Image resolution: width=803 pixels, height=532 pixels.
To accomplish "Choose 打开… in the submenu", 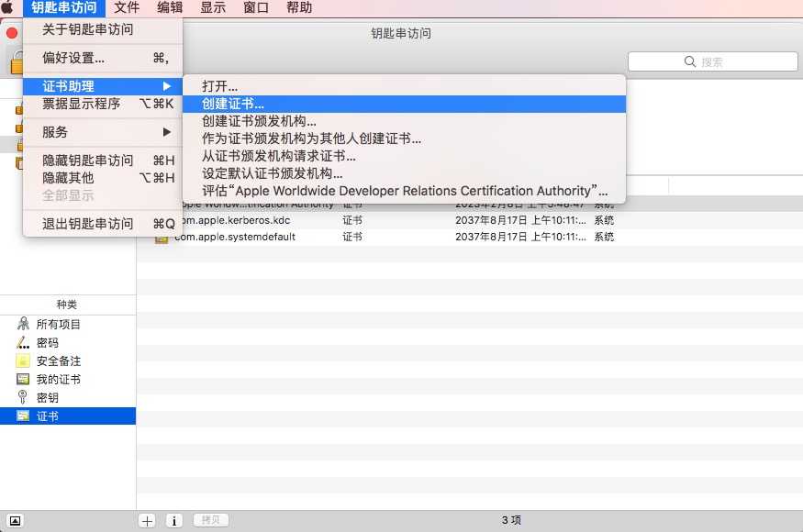I will (404, 86).
